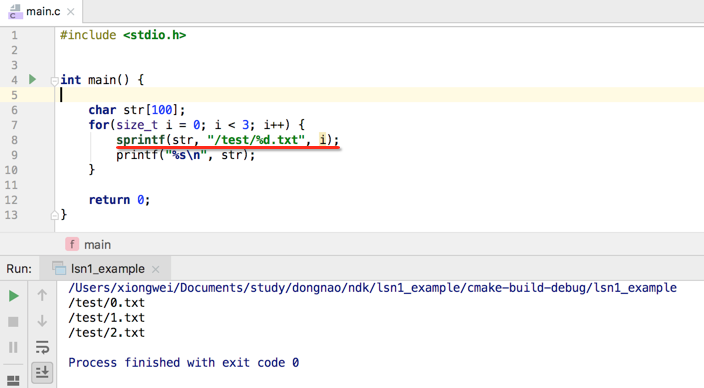Click "Process finished with exit code 0" text
The height and width of the screenshot is (388, 704).
pyautogui.click(x=184, y=362)
